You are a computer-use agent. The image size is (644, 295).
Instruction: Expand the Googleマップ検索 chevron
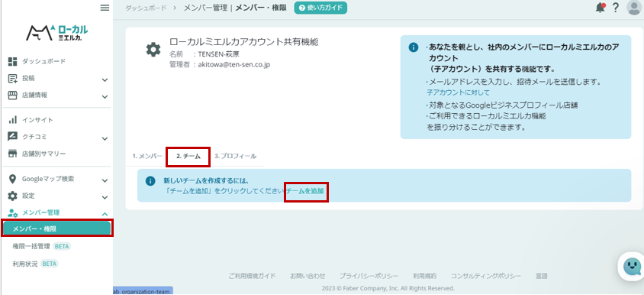click(105, 180)
